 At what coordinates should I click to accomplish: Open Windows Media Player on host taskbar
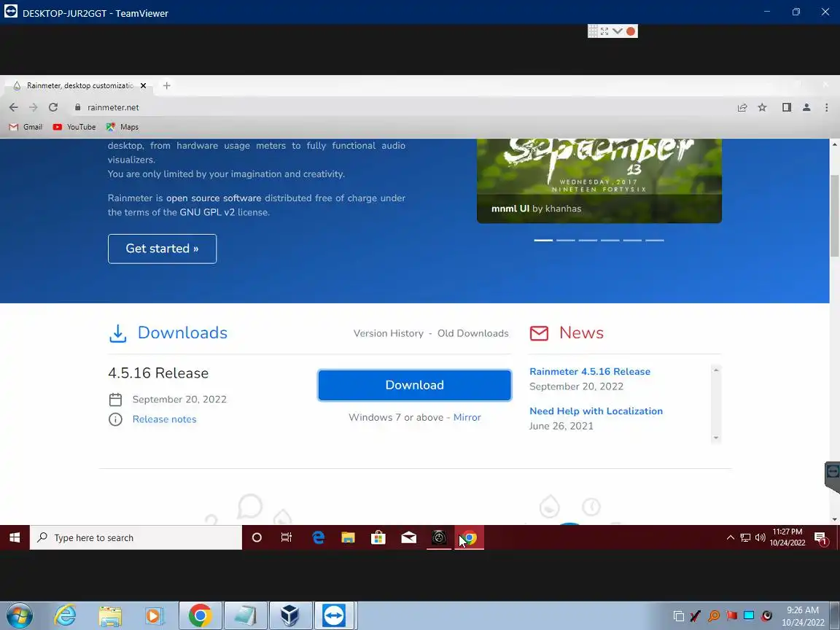[155, 616]
